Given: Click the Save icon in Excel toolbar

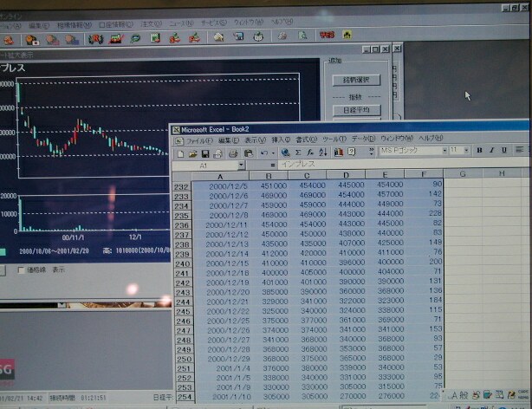Looking at the screenshot, I should coord(205,153).
